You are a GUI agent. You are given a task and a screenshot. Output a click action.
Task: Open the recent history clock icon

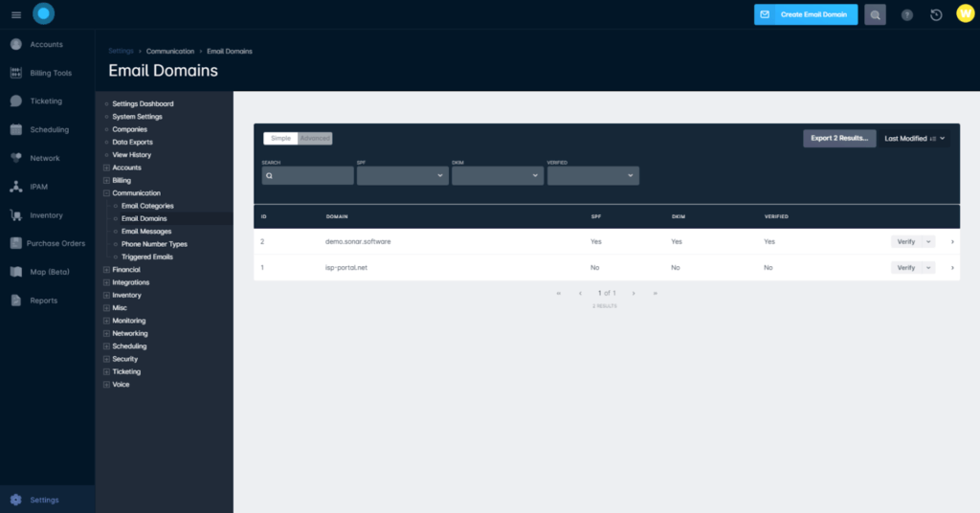click(x=936, y=15)
